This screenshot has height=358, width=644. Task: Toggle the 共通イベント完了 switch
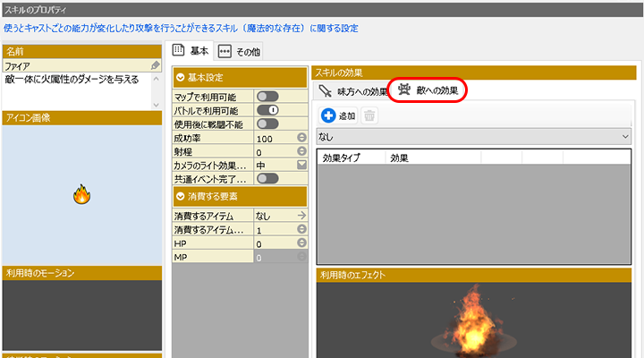[267, 179]
